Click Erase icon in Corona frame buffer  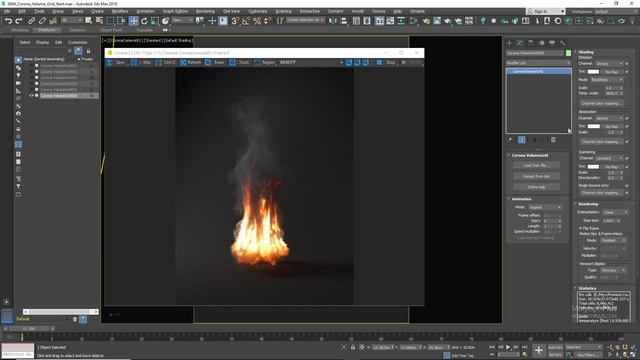point(208,62)
